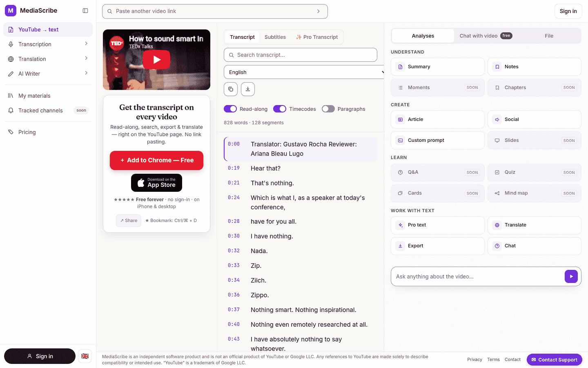Collapse the sidebar panel icon
The height and width of the screenshot is (368, 588).
tap(85, 11)
